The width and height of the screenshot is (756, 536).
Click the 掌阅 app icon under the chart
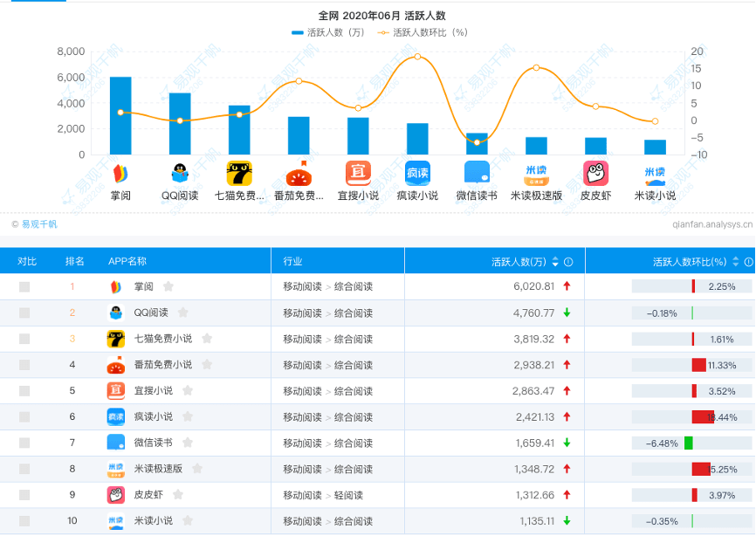click(x=120, y=174)
